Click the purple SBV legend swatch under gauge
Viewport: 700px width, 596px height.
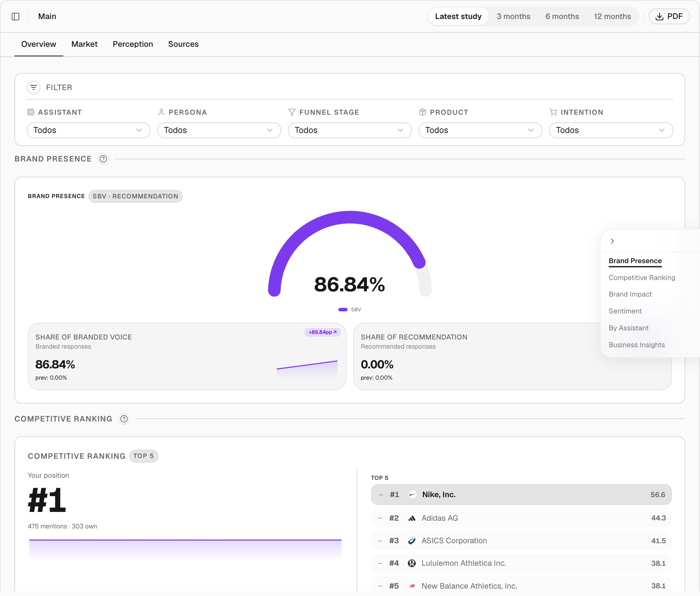pyautogui.click(x=343, y=309)
